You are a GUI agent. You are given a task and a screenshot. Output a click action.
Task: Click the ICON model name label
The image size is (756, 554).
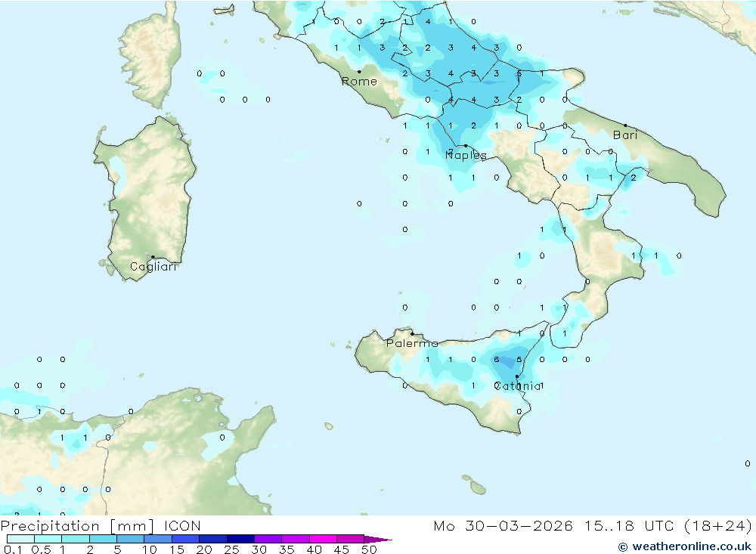182,526
